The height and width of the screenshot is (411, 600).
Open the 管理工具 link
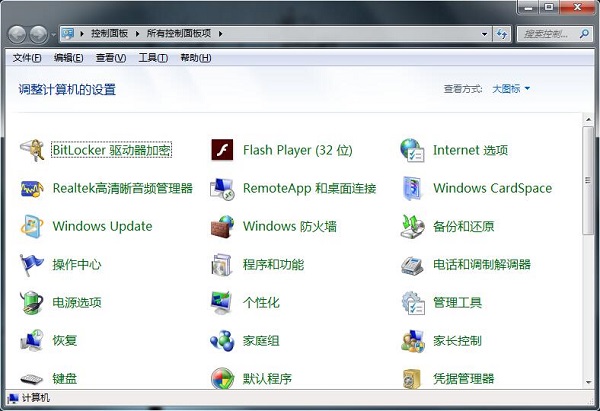tap(457, 302)
